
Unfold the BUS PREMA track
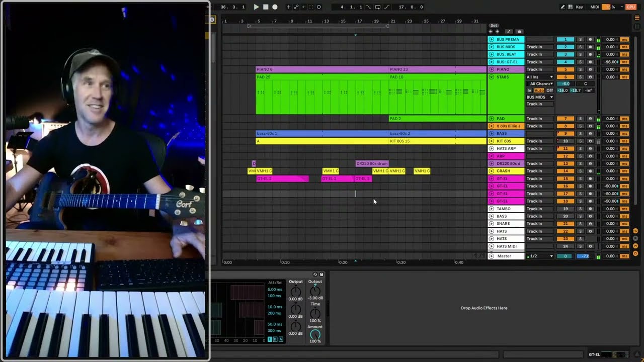(492, 39)
